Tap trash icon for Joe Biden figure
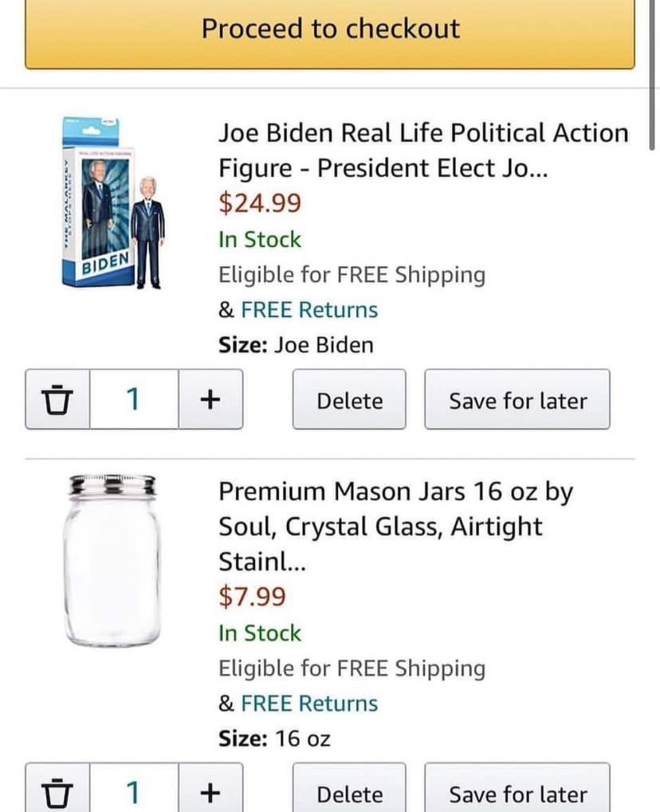 [57, 399]
